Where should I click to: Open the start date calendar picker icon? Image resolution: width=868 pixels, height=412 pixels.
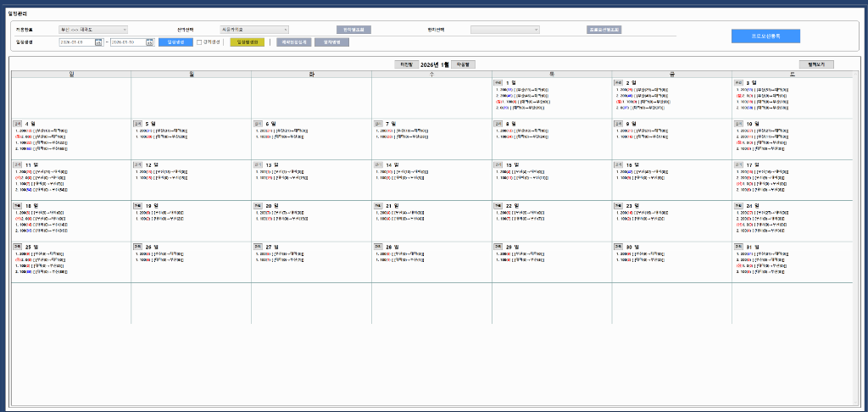pos(98,42)
